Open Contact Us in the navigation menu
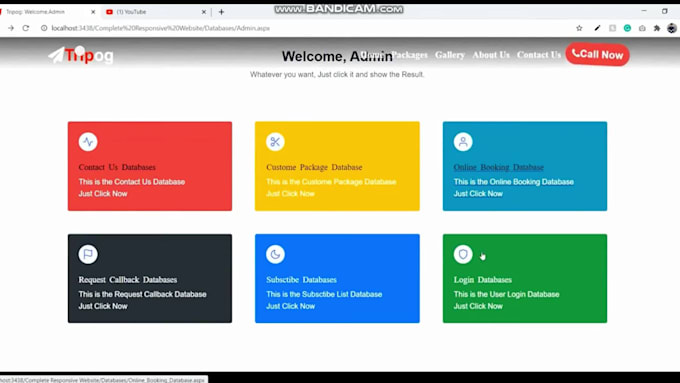 click(539, 55)
